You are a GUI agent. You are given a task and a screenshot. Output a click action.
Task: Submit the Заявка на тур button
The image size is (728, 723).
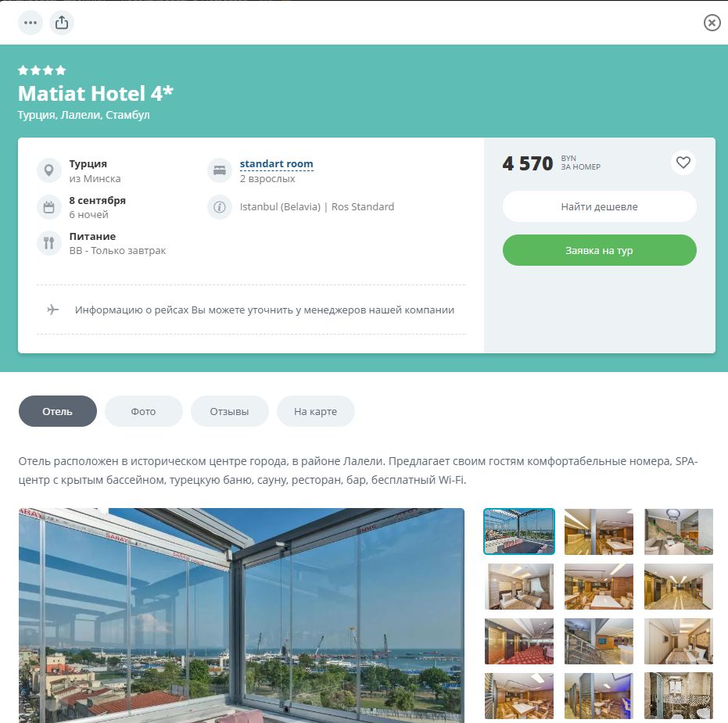(x=600, y=250)
